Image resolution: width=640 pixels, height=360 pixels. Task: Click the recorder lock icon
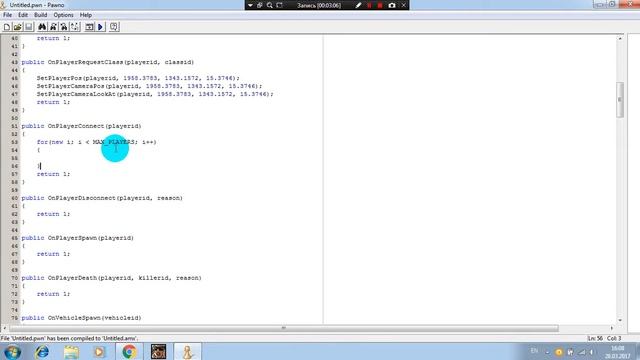tap(260, 5)
